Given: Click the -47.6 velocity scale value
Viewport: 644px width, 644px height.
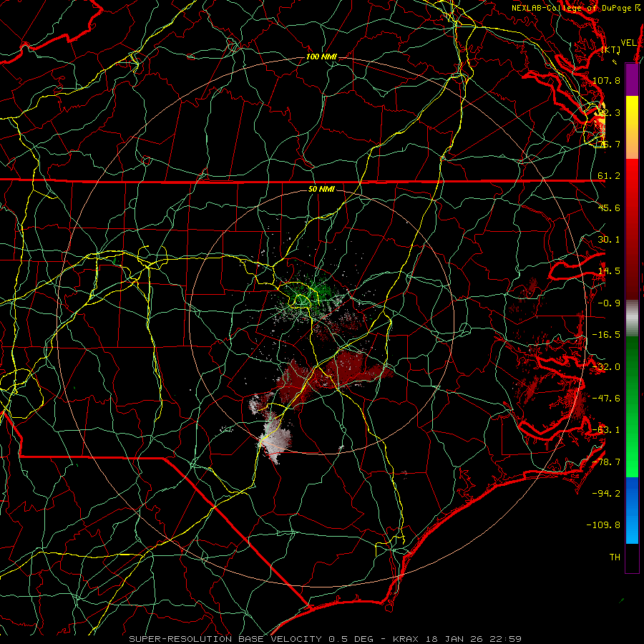Looking at the screenshot, I should [x=606, y=399].
